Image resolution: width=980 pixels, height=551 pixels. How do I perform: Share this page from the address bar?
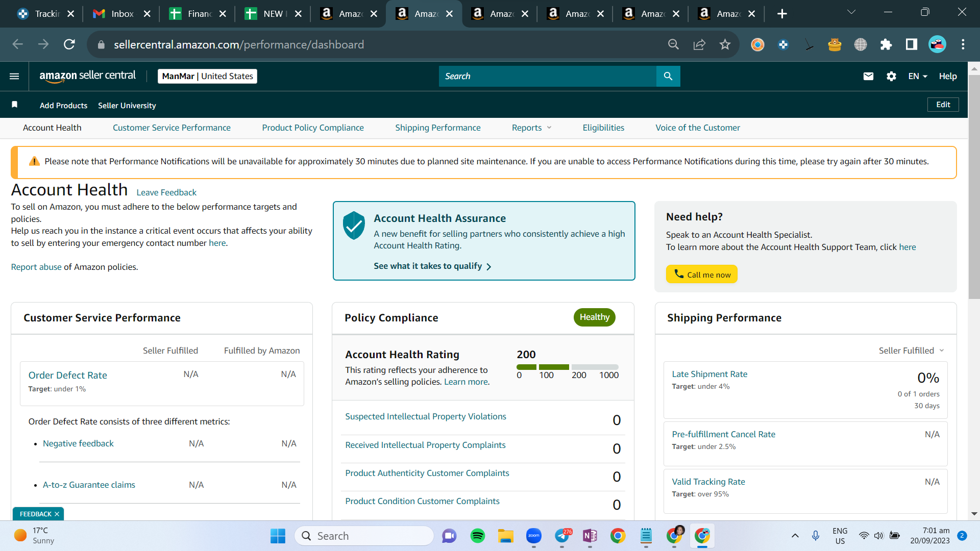coord(699,44)
